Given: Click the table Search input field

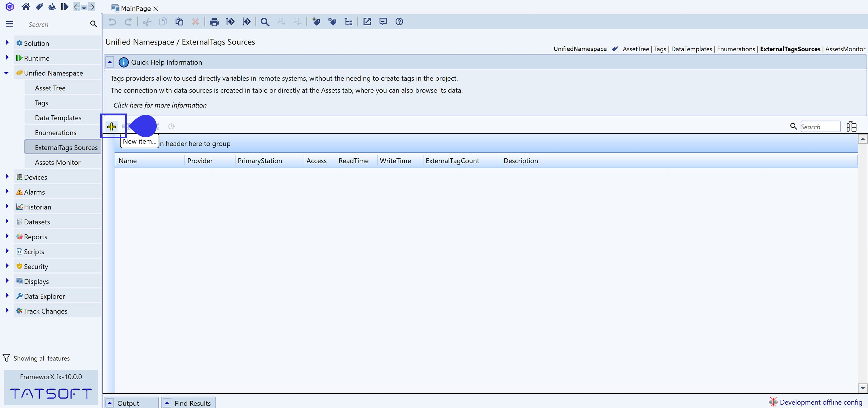Looking at the screenshot, I should [820, 127].
